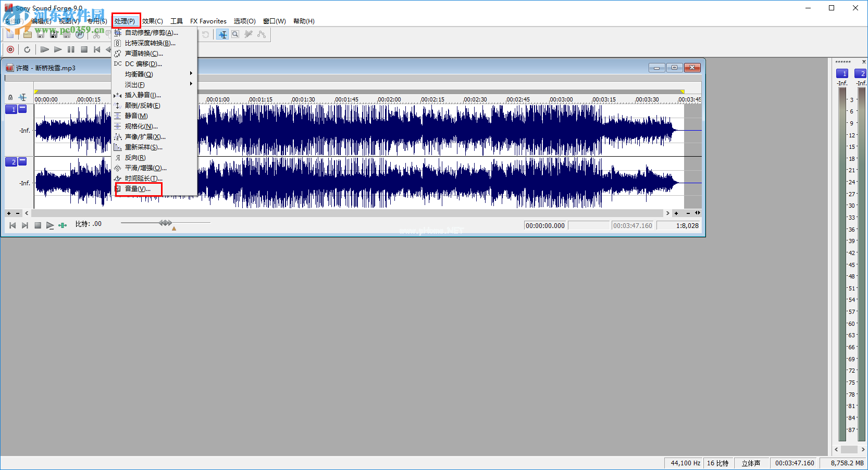Select 声像/扩展(X)... menu entry

click(154, 137)
